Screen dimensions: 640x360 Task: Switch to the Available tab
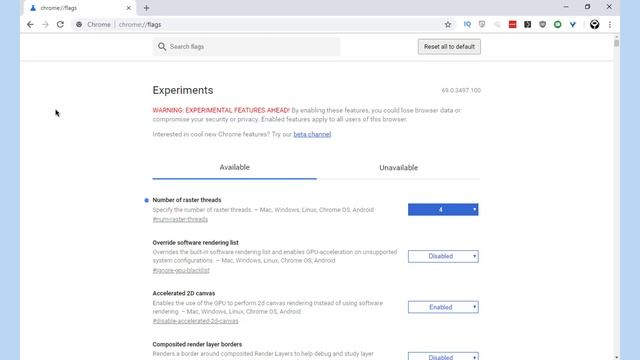click(234, 167)
